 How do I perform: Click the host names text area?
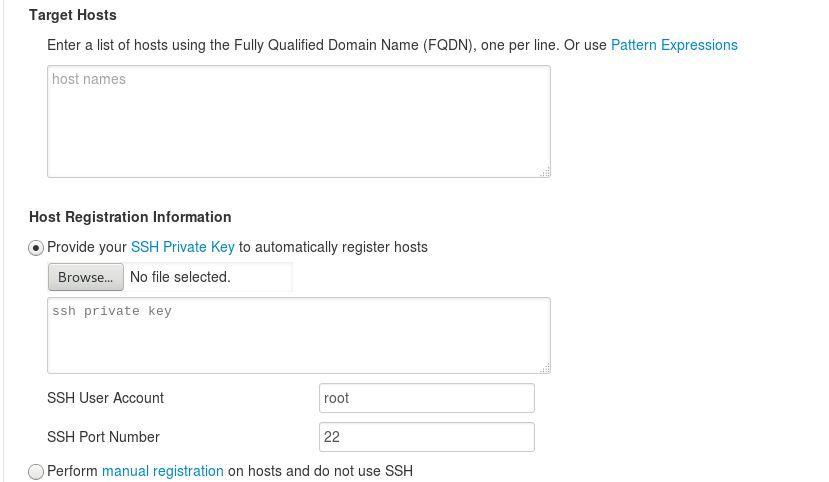(298, 121)
